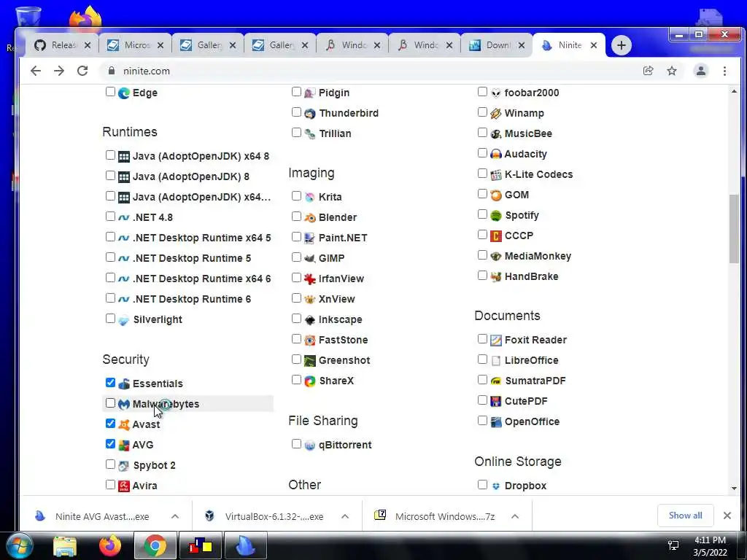The width and height of the screenshot is (747, 560).
Task: Uncheck the AVG checkbox
Action: 110,444
